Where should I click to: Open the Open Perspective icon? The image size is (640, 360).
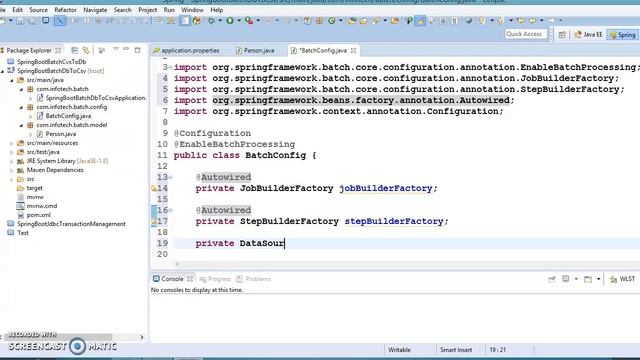click(562, 35)
